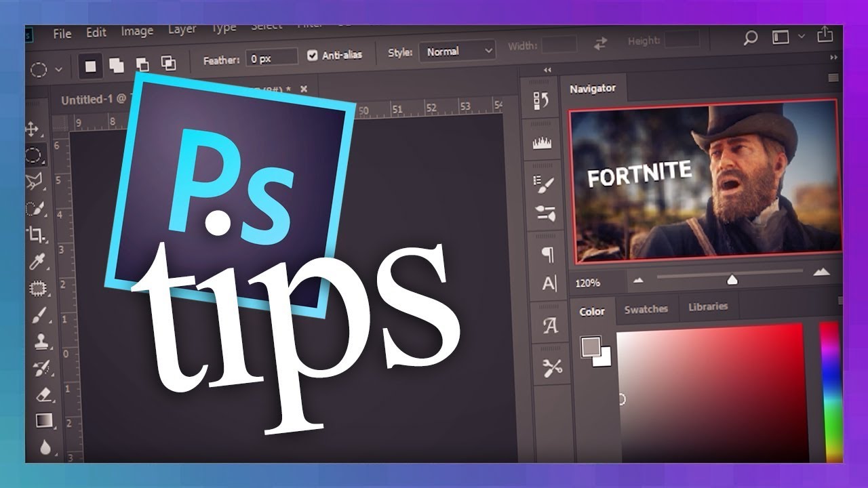868x488 pixels.
Task: Select the Blur droplet tool
Action: pos(45,447)
